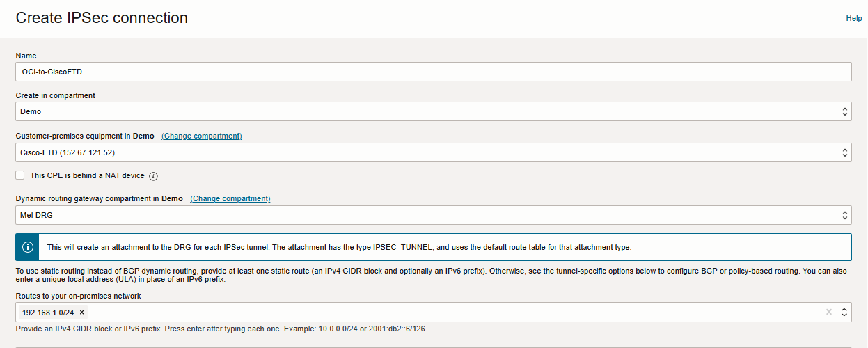Click the info icon beside NAT device option

(x=154, y=176)
